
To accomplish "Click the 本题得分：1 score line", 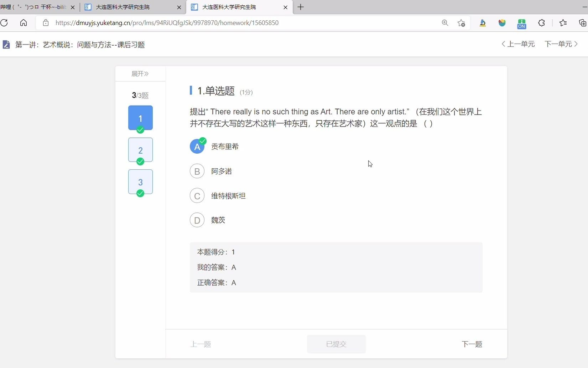I will coord(216,252).
